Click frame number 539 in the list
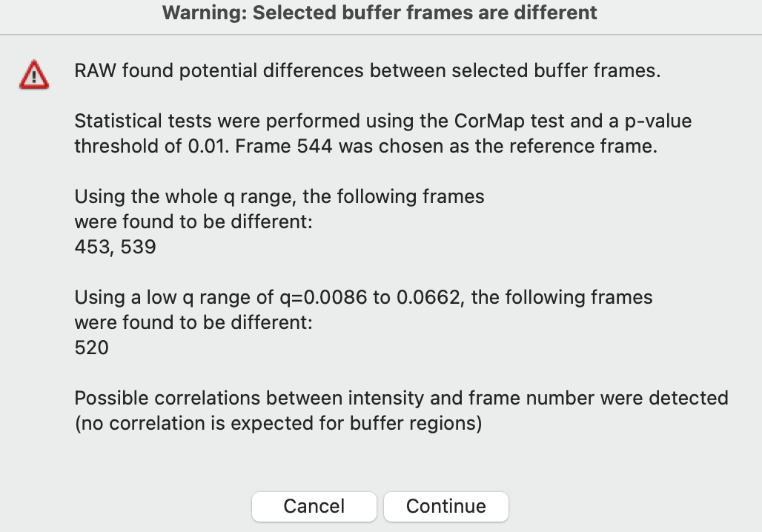The height and width of the screenshot is (532, 762). point(139,247)
